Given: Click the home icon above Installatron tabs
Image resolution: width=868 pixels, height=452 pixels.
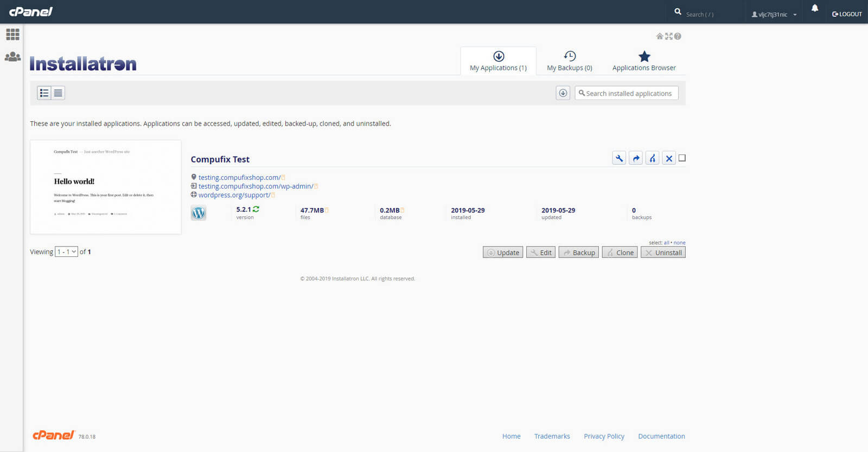Looking at the screenshot, I should point(660,36).
